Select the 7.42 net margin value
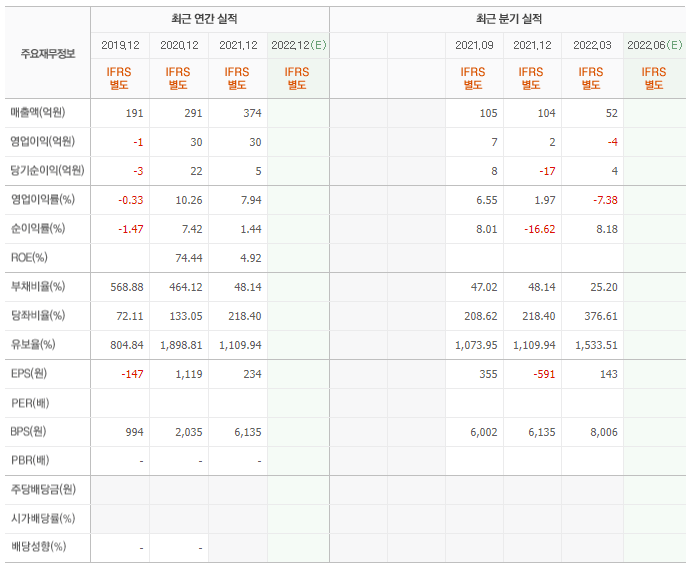The width and height of the screenshot is (695, 567). pyautogui.click(x=192, y=229)
